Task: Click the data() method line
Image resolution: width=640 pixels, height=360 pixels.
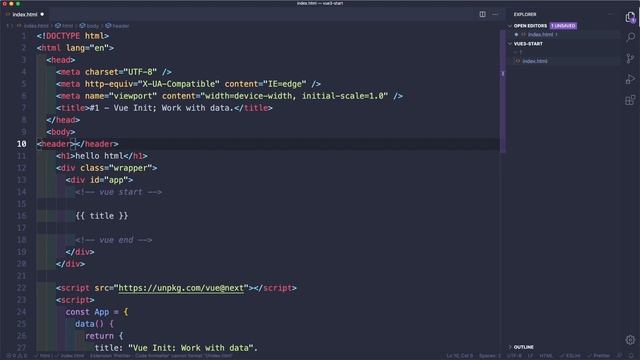Action: [94, 324]
